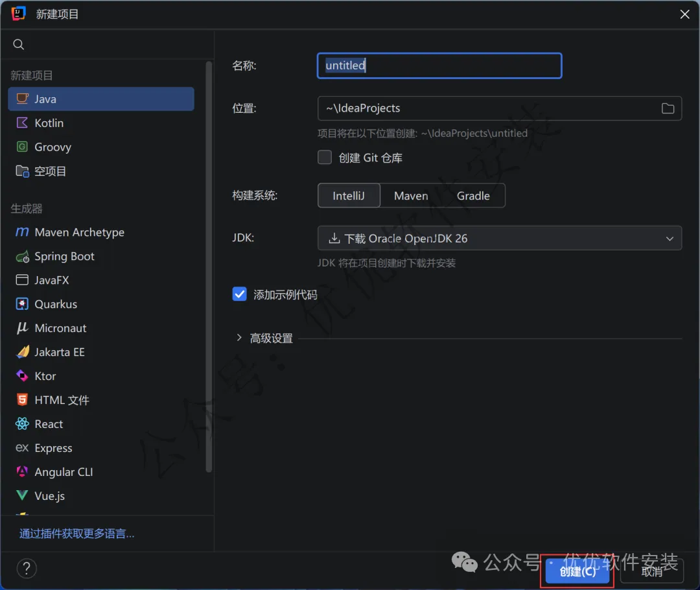Open help with the question mark icon
Viewport: 700px width, 590px height.
coord(27,569)
